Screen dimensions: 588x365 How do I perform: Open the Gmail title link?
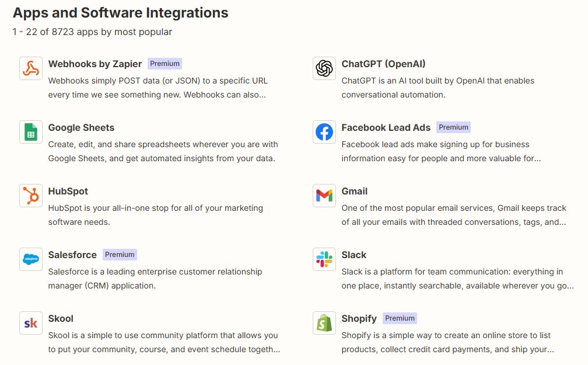tap(355, 191)
